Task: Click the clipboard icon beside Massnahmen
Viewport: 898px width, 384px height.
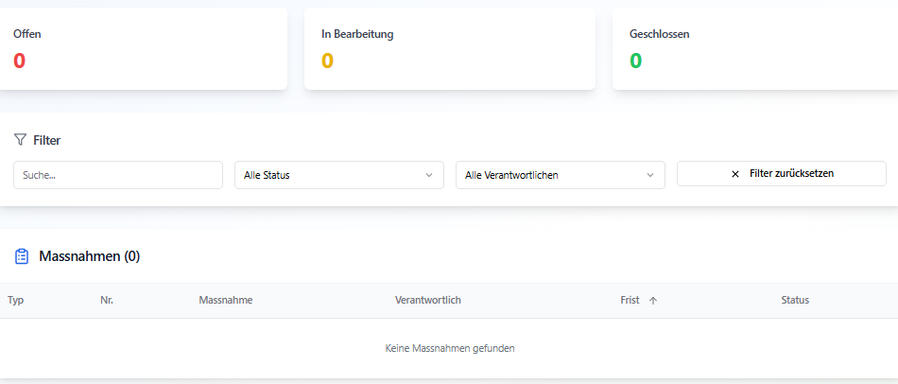Action: point(21,256)
